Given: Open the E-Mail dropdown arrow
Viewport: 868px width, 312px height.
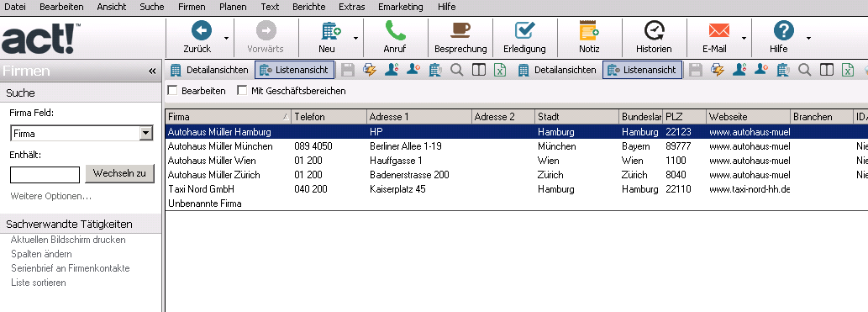Looking at the screenshot, I should (744, 38).
